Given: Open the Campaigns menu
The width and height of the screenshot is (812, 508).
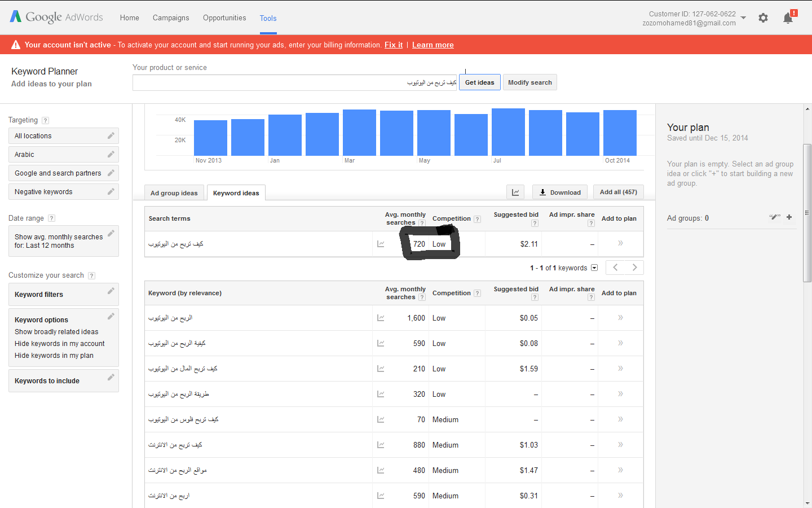Looking at the screenshot, I should (x=171, y=17).
